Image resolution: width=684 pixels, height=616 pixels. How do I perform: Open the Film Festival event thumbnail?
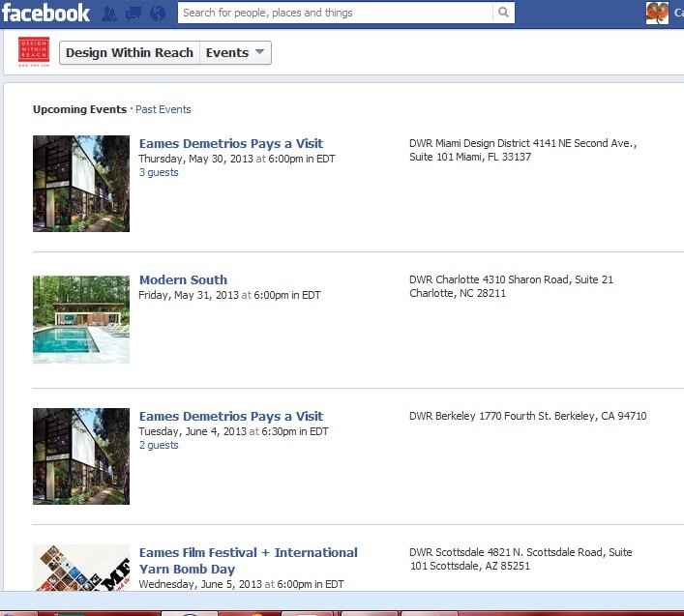coord(81,568)
